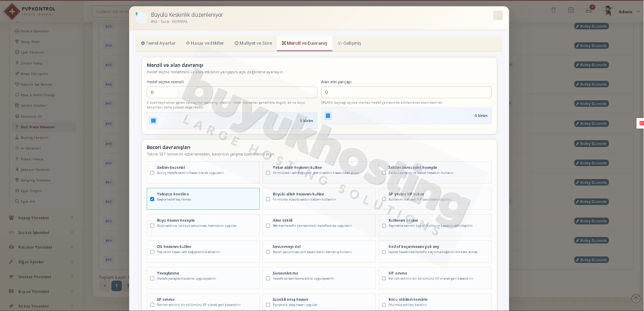
Task: Expand the Market Yönetimi sidebar menu
Action: click(x=41, y=277)
